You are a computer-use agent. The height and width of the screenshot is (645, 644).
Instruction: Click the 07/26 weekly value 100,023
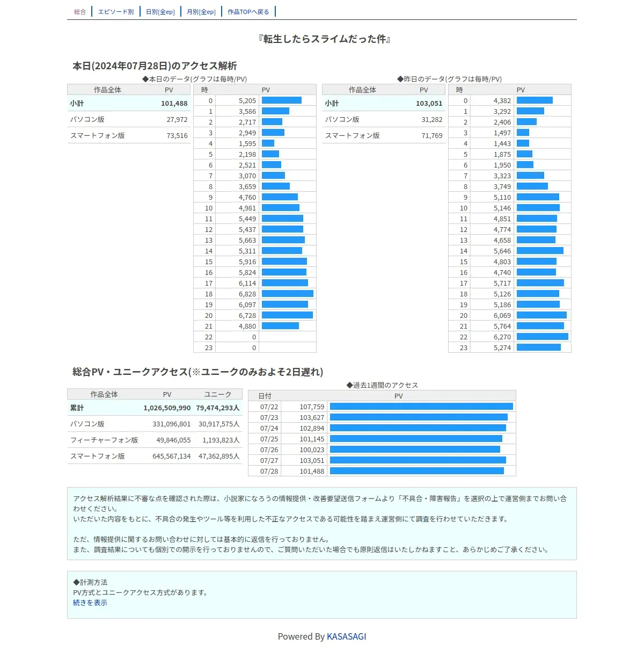pos(312,450)
